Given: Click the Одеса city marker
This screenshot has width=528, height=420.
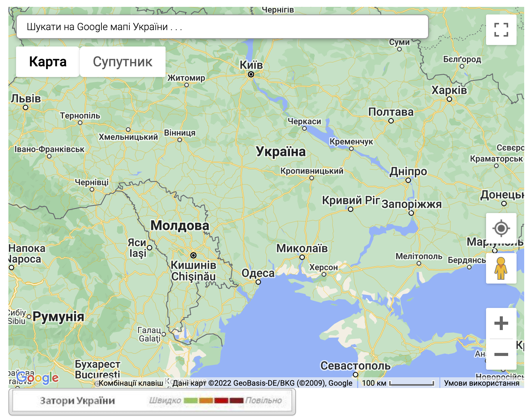Looking at the screenshot, I should tap(258, 282).
